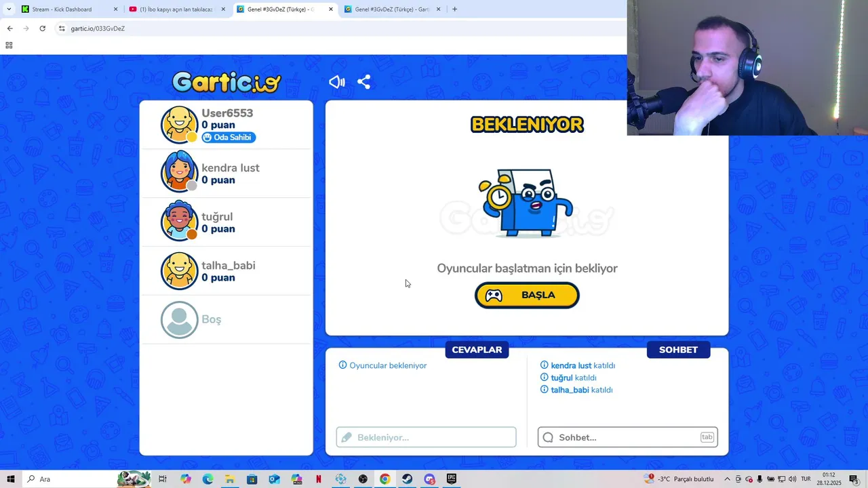Click the CEVAPLAR panel label
This screenshot has height=488, width=868.
[477, 350]
